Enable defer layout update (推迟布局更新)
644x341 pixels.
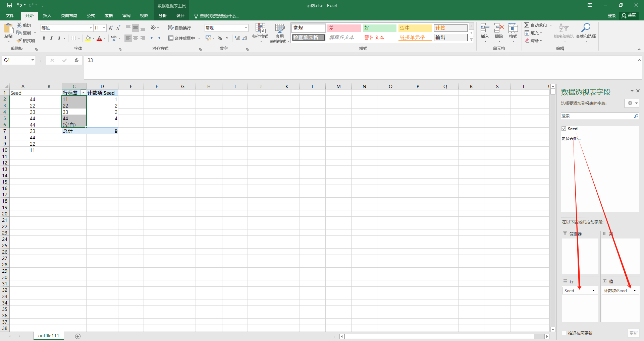[564, 333]
